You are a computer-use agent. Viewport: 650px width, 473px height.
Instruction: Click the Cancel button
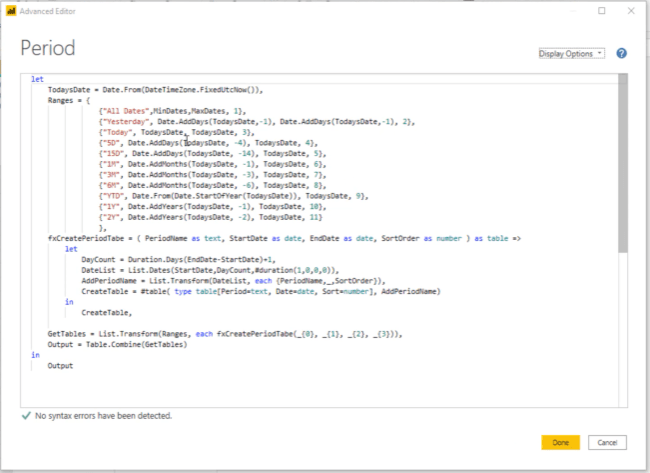[x=607, y=443]
